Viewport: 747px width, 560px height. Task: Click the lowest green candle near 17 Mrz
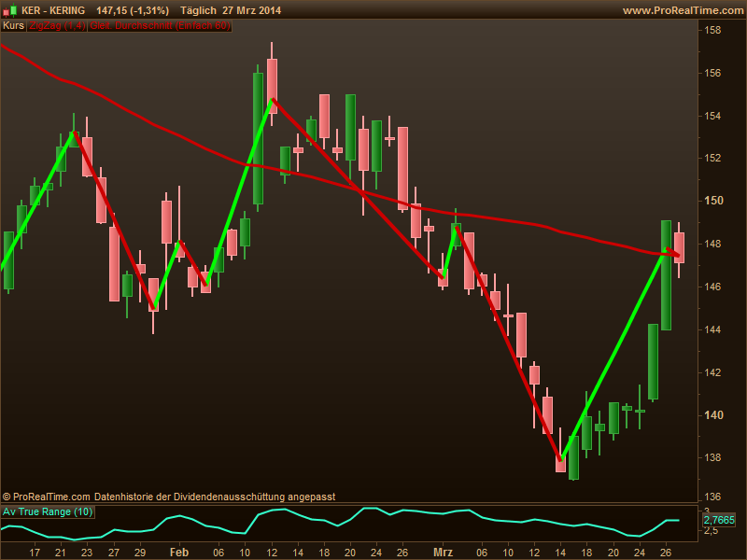click(x=573, y=457)
